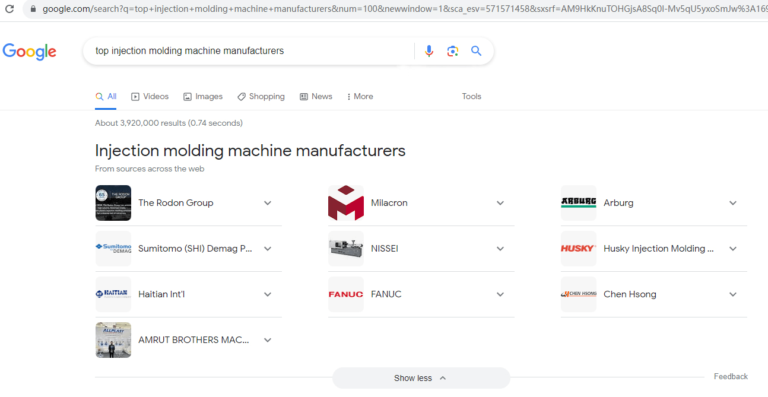This screenshot has height=397, width=768.
Task: Click the Chen Hsong name text
Action: (x=630, y=294)
